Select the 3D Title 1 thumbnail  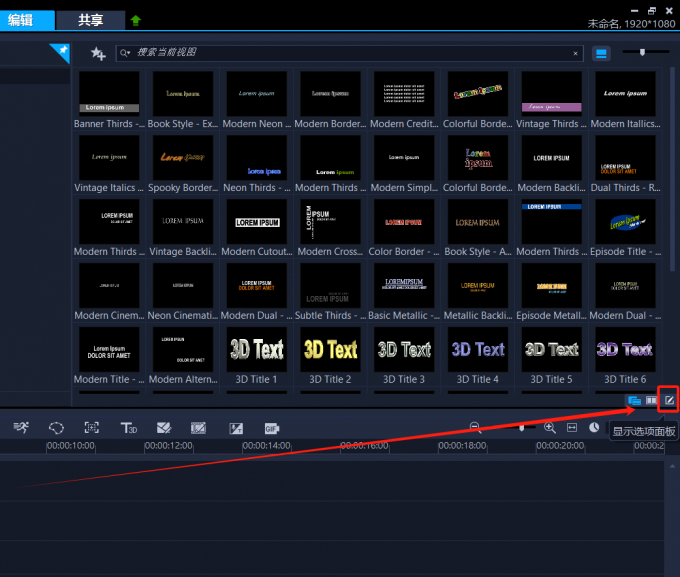point(256,349)
